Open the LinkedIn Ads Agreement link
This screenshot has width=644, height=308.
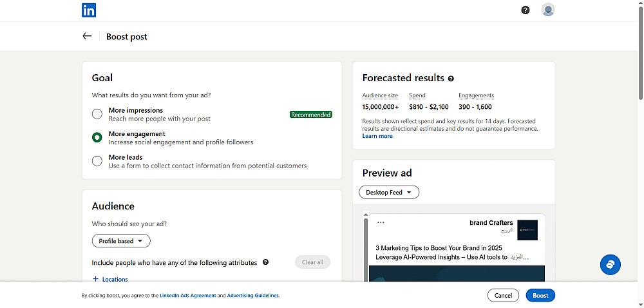coord(188,296)
